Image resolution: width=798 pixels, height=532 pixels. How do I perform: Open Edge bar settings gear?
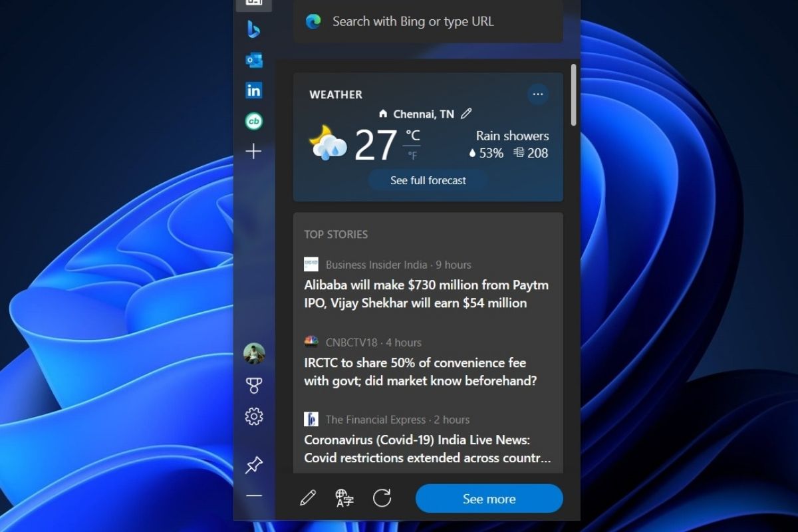(x=254, y=416)
